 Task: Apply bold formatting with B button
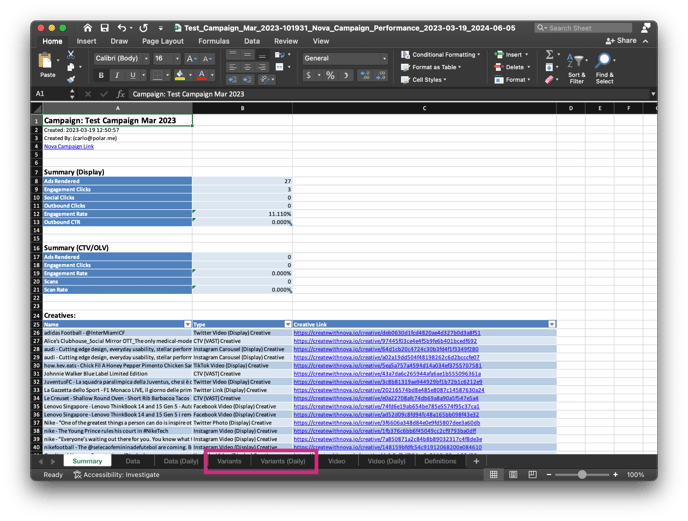(100, 76)
